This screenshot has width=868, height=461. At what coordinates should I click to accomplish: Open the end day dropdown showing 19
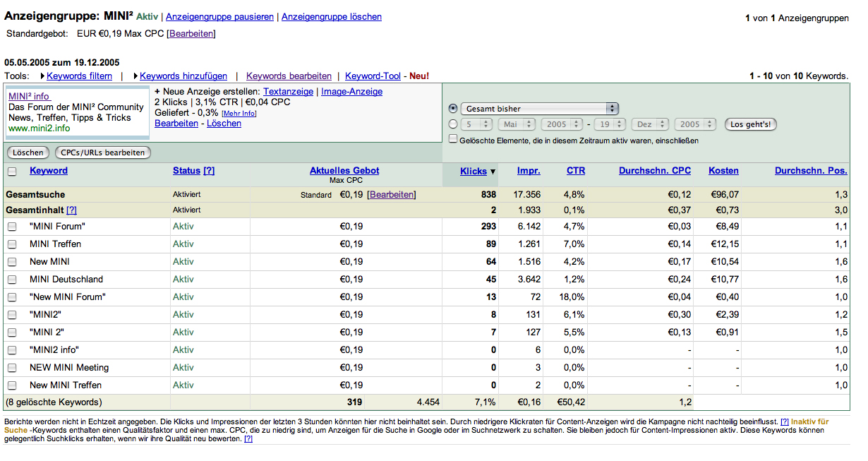click(x=610, y=124)
